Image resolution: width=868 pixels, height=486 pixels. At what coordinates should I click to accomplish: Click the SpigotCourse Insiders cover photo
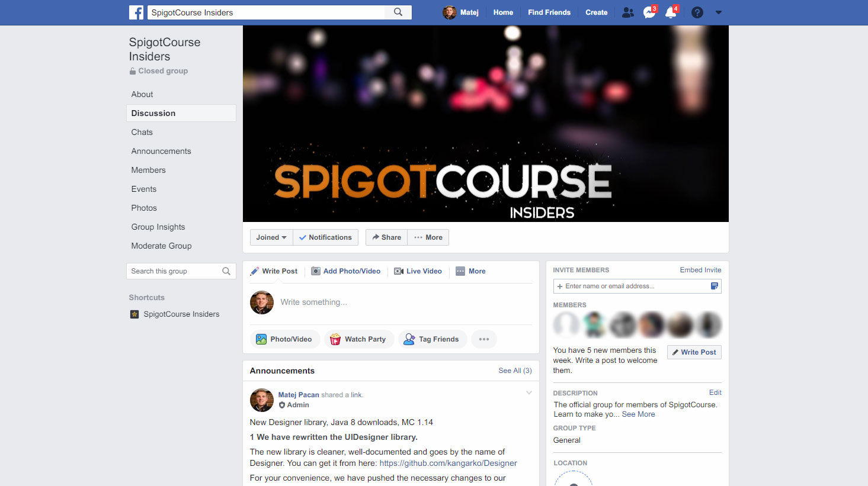click(x=486, y=124)
